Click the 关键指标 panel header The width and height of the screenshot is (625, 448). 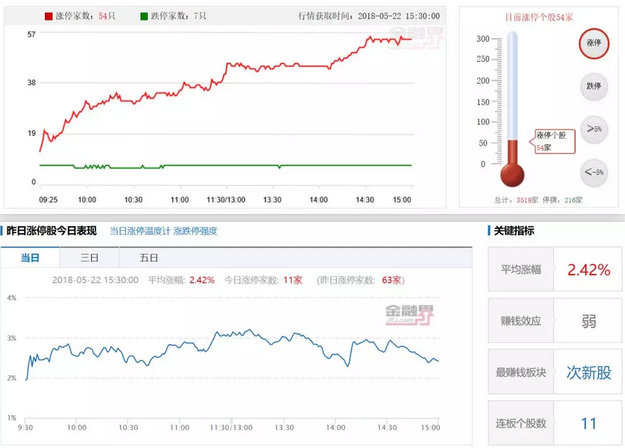pyautogui.click(x=513, y=231)
